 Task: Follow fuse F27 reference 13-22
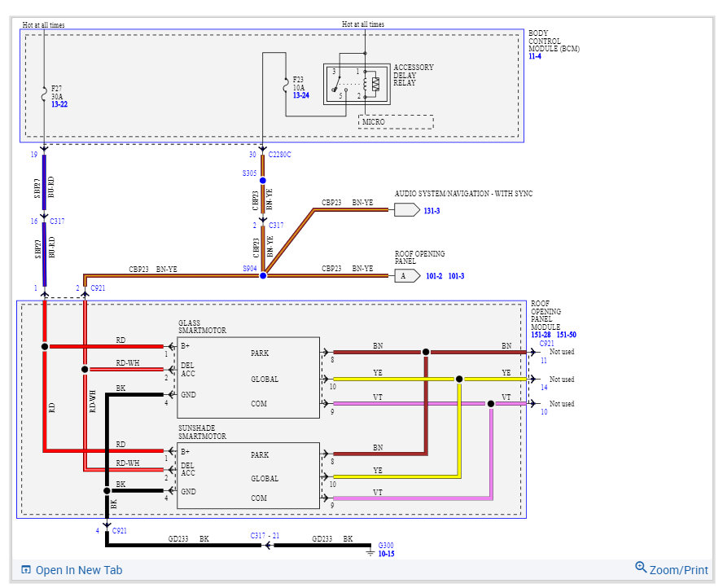59,104
